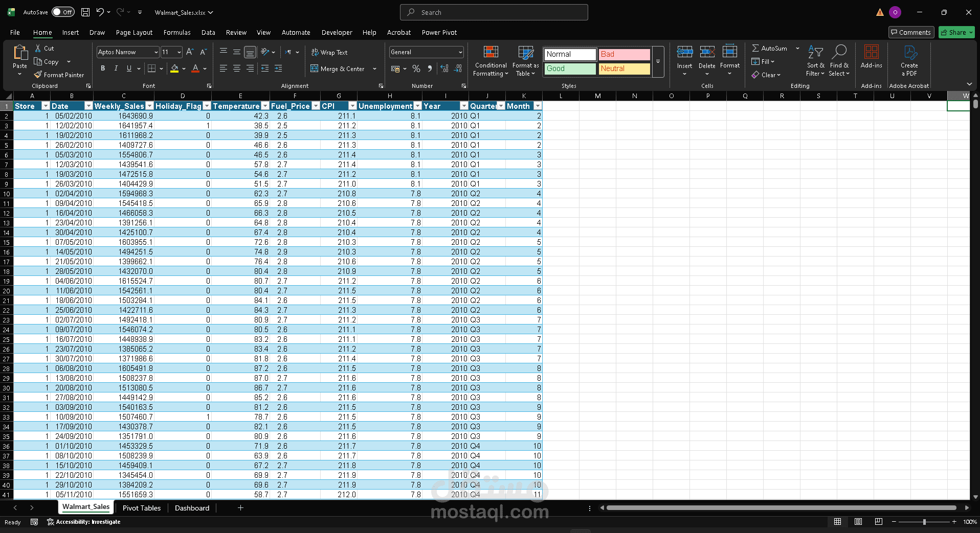The width and height of the screenshot is (980, 533).
Task: Expand the cell styles gallery
Action: click(x=658, y=61)
